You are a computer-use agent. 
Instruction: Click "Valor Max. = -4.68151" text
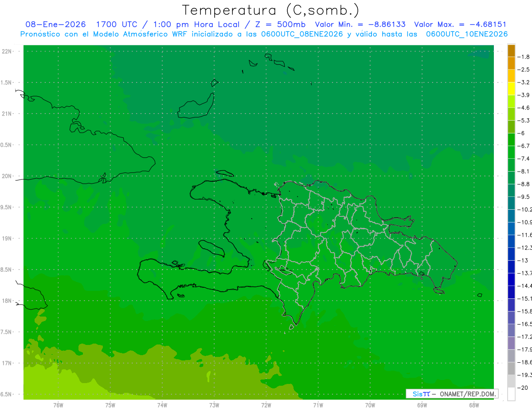(x=460, y=24)
